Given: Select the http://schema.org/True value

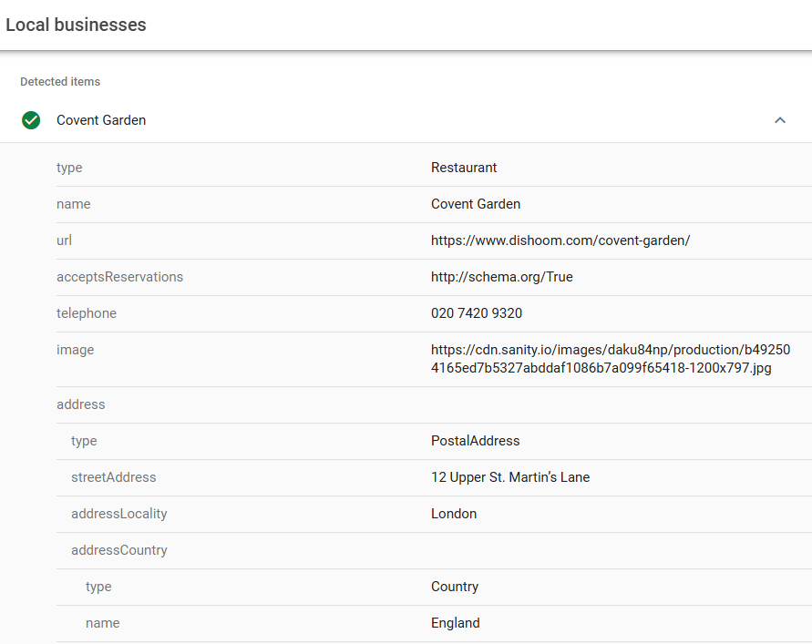Looking at the screenshot, I should pyautogui.click(x=502, y=277).
